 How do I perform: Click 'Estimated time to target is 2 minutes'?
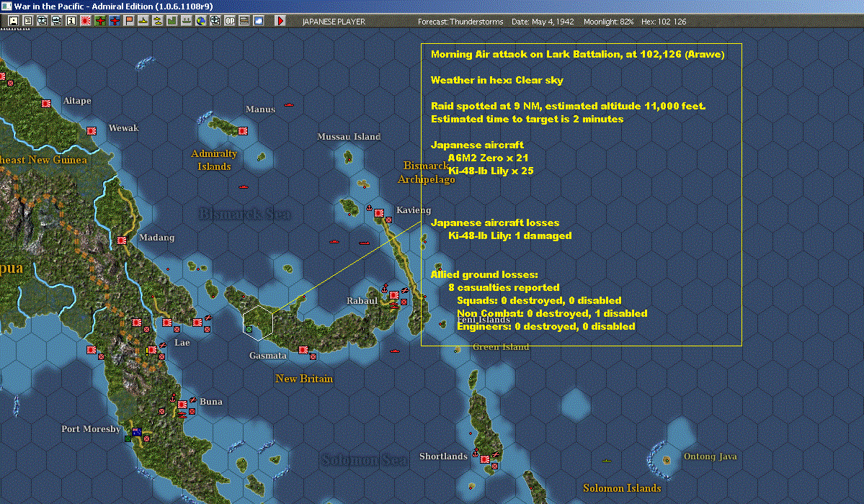click(x=527, y=119)
